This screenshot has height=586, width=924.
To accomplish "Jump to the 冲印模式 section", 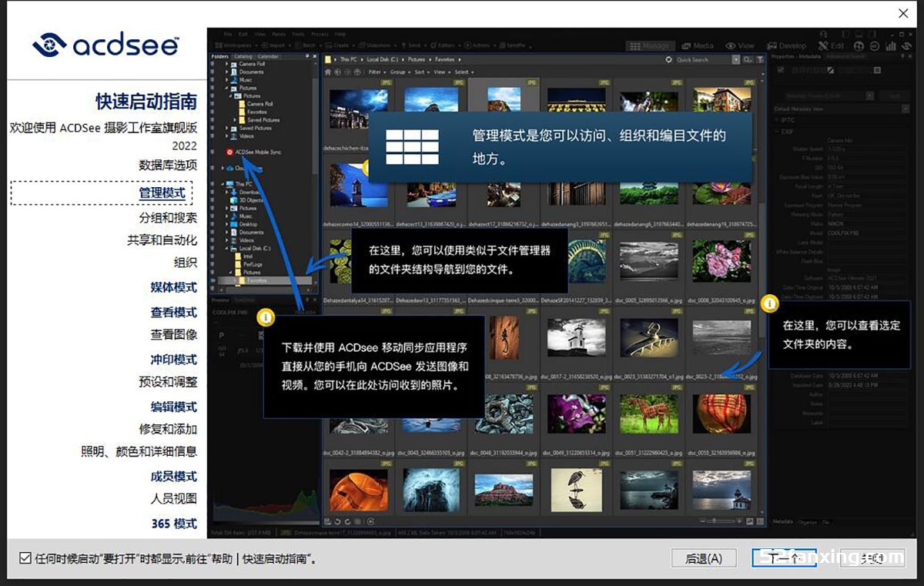I will (174, 360).
